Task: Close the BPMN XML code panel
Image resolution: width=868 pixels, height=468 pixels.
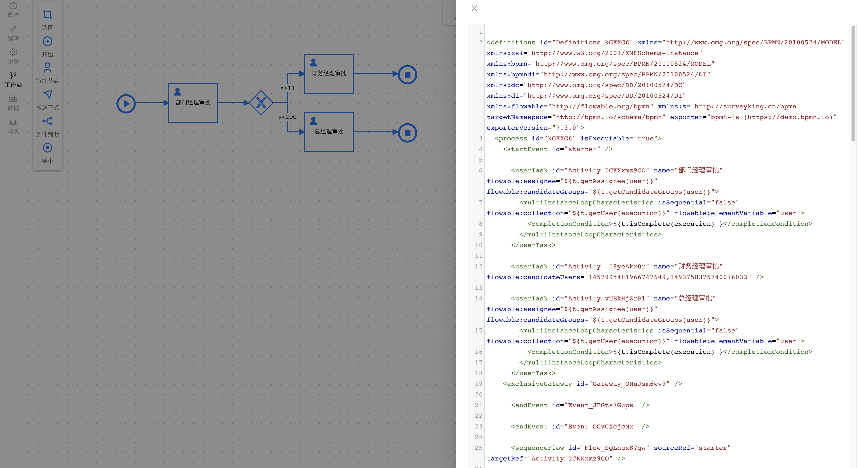Action: (x=474, y=8)
